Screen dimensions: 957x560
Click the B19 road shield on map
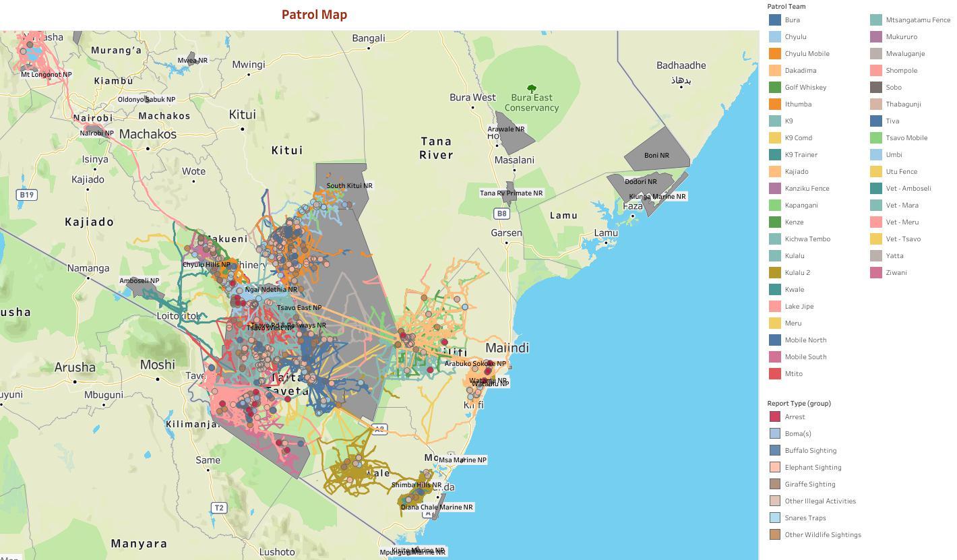[26, 195]
